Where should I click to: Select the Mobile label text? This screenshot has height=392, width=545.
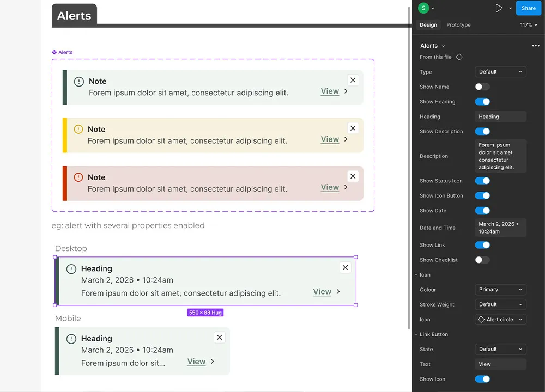68,318
